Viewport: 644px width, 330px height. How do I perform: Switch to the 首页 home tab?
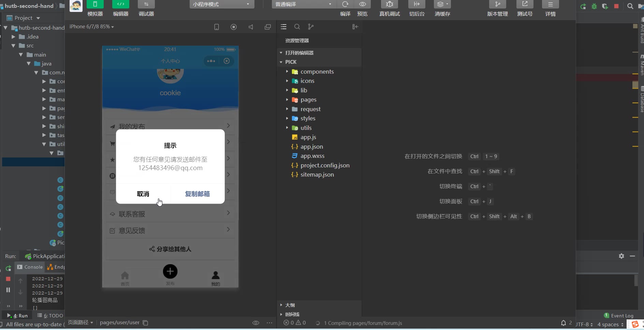[125, 278]
